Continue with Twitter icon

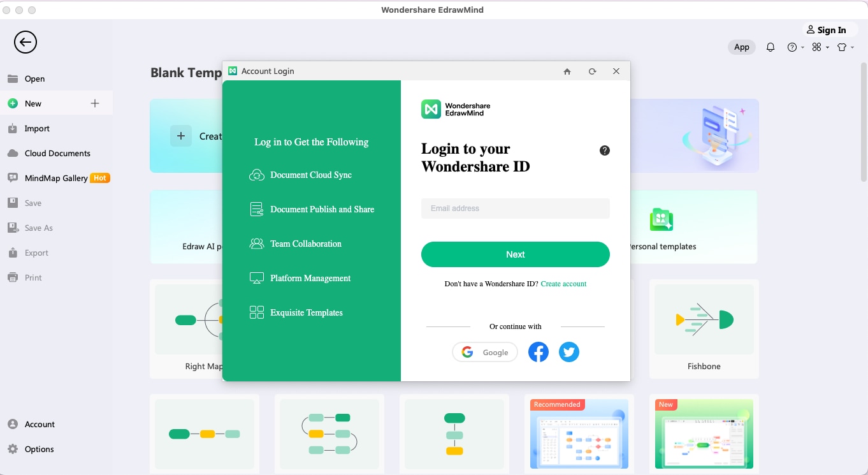[x=569, y=352]
